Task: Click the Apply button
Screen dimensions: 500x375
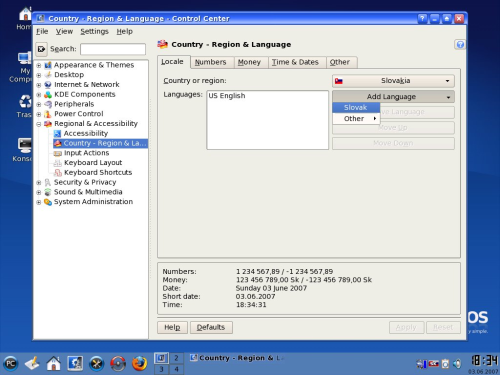Action: click(x=406, y=327)
